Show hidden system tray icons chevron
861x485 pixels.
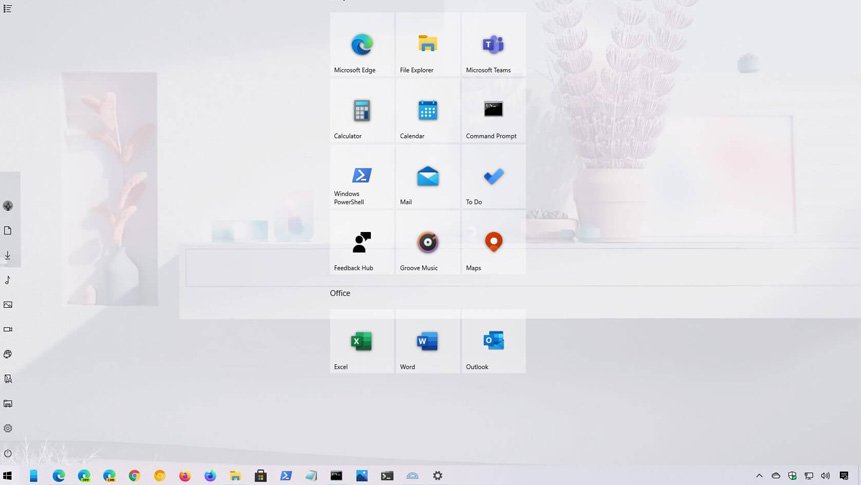(x=759, y=476)
